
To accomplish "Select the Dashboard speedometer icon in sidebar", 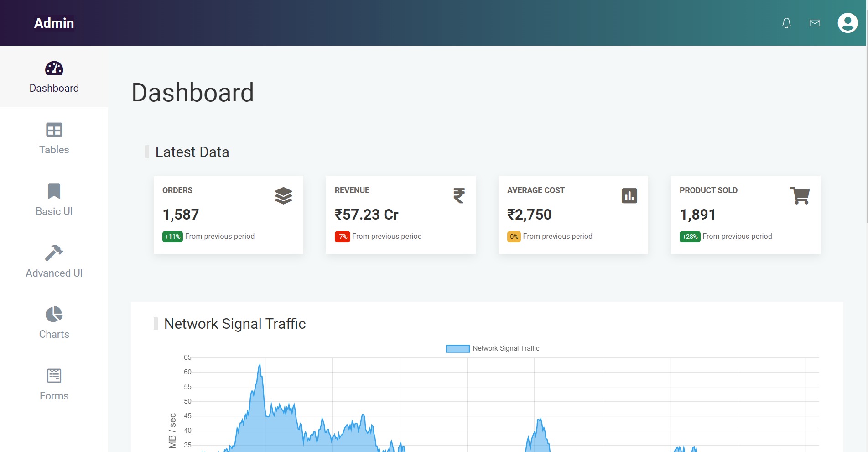I will [x=54, y=68].
